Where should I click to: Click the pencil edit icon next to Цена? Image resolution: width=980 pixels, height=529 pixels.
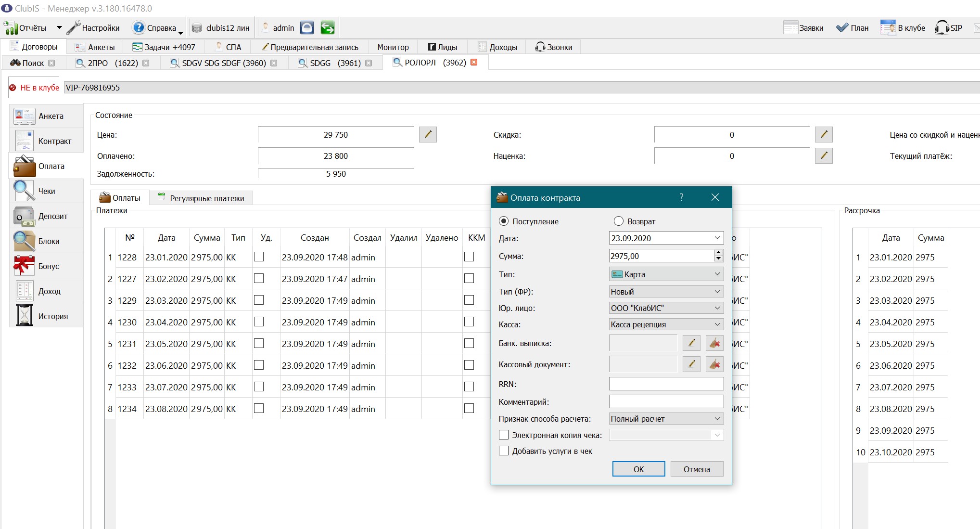point(428,134)
